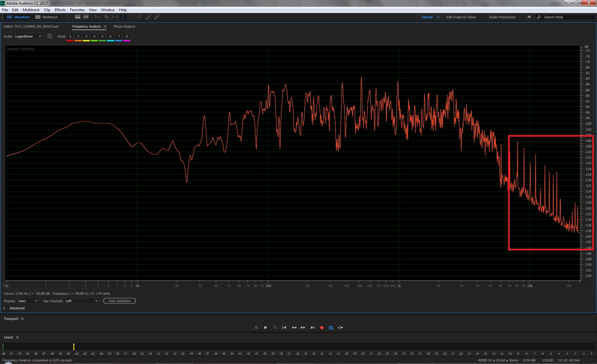Open the Scale Logarithmic dropdown
The image size is (597, 364).
(28, 36)
